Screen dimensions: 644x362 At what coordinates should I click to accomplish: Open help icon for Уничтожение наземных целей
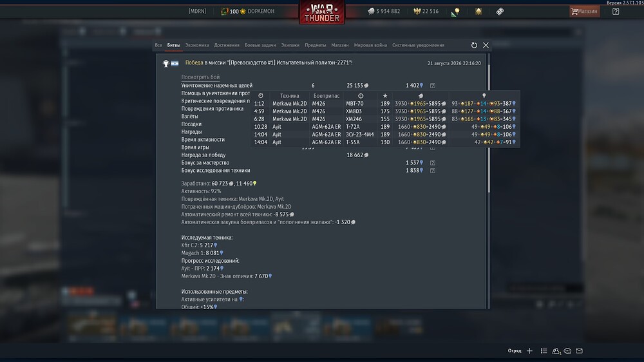tap(433, 86)
